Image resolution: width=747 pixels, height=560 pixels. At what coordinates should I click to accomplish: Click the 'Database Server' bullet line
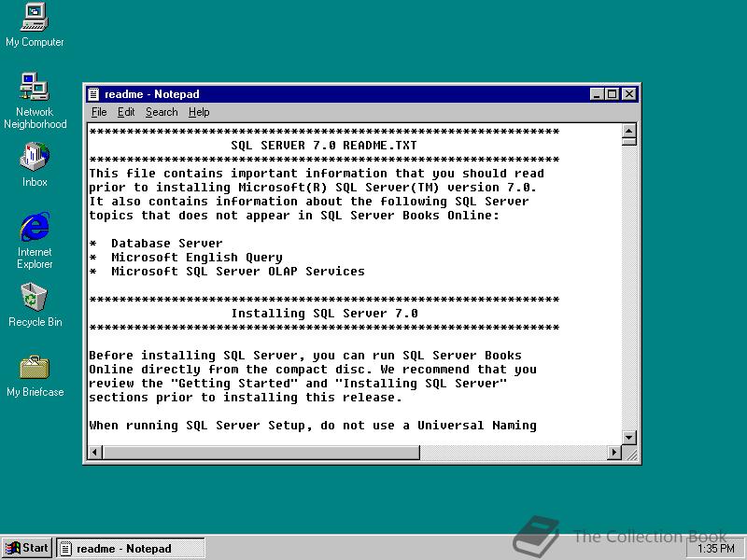point(156,244)
